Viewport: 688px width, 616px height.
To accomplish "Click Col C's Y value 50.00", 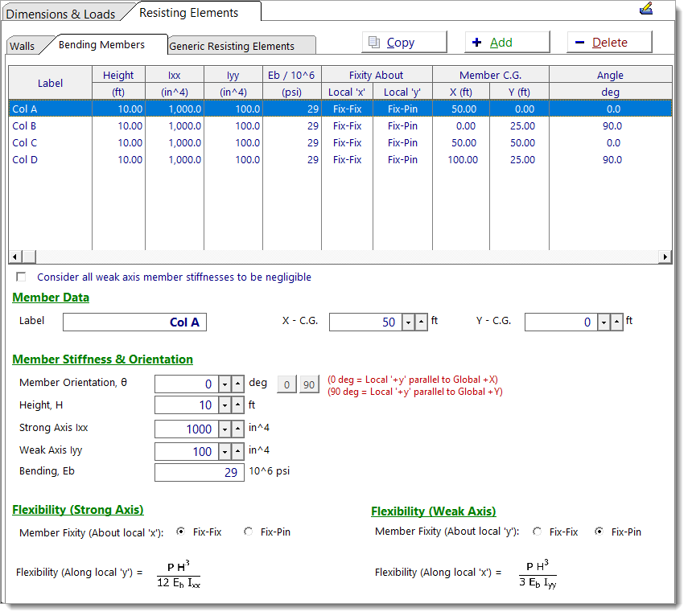I will coord(522,142).
